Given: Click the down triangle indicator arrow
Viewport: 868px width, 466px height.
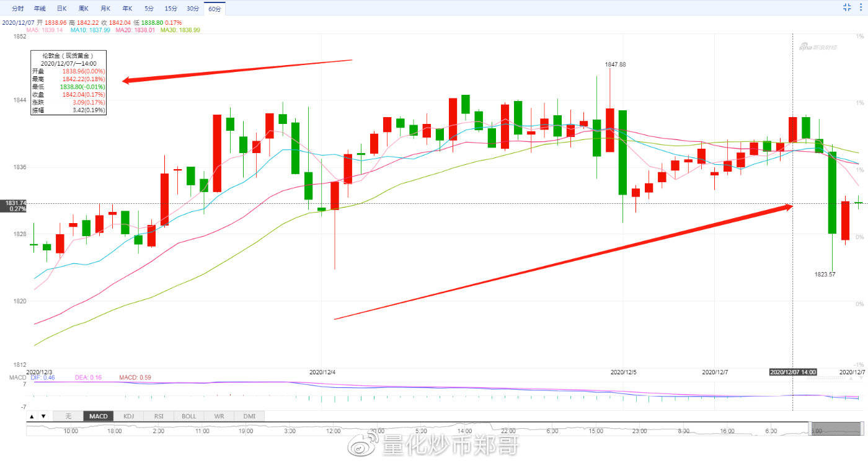Looking at the screenshot, I should point(43,416).
